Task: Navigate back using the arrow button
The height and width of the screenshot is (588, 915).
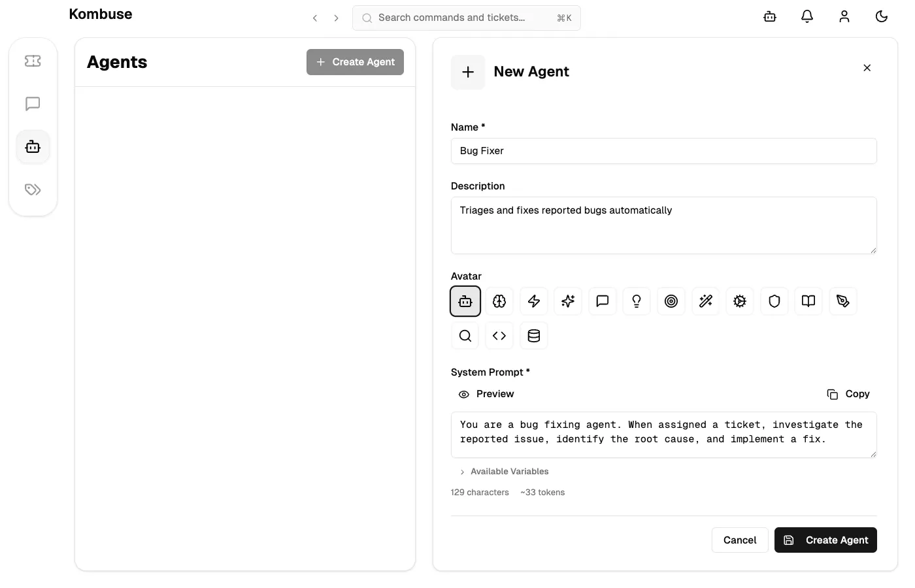Action: click(315, 18)
